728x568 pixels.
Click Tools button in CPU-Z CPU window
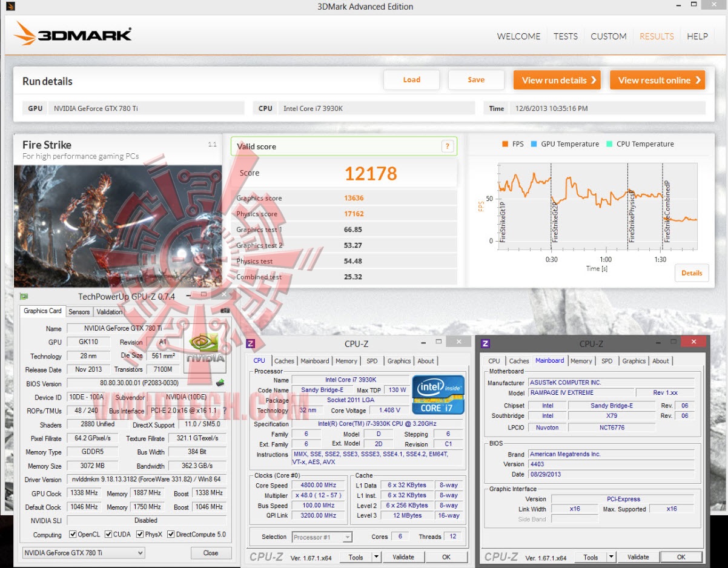tap(356, 557)
